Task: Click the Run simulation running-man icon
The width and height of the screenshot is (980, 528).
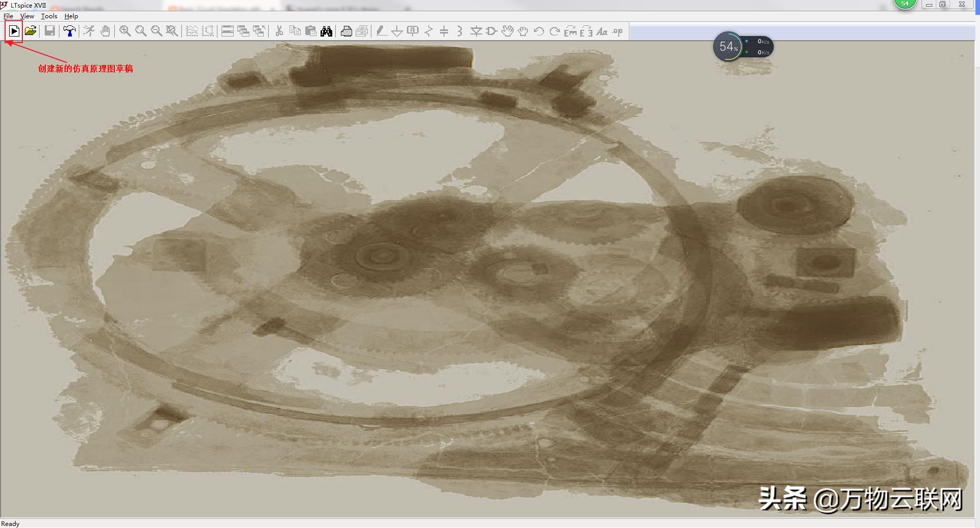Action: tap(89, 31)
